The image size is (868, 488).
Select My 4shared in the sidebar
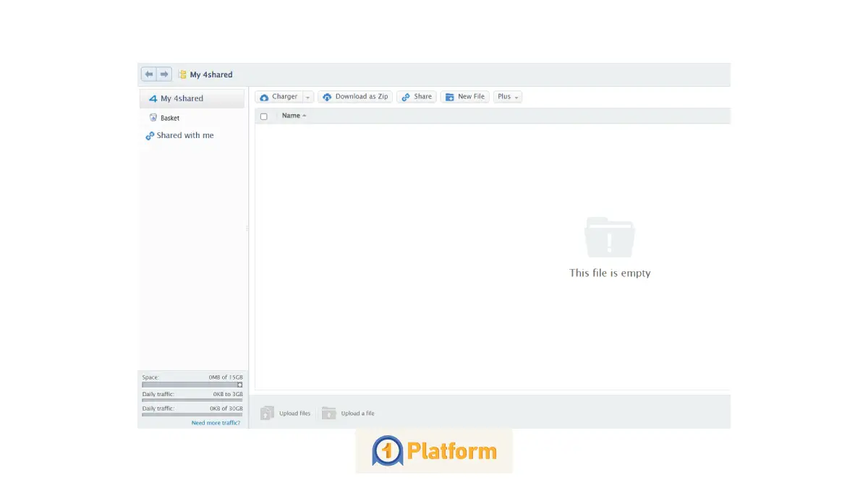[182, 98]
